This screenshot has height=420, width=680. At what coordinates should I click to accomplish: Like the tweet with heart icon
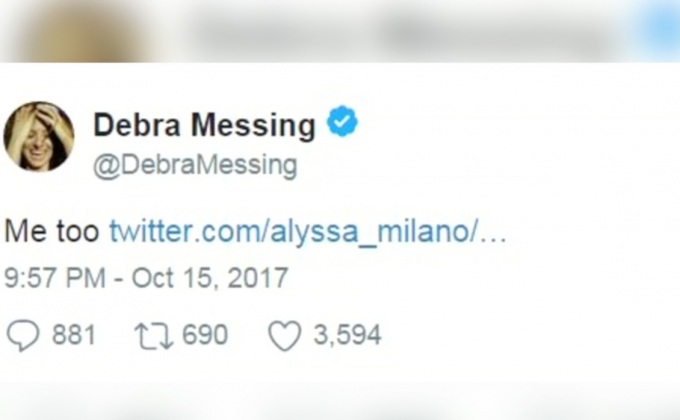[x=284, y=335]
